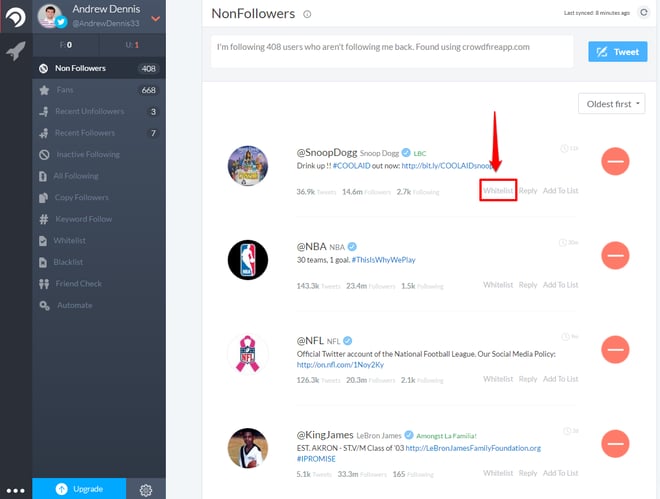Open the three-dots more menu
Screen dimensions: 660x499
(x=16, y=491)
